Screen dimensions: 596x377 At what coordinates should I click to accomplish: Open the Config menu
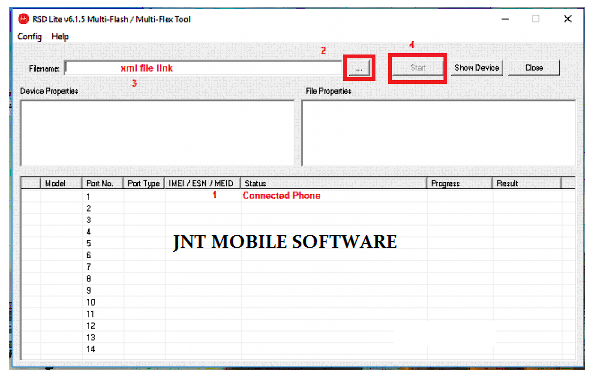(x=29, y=36)
